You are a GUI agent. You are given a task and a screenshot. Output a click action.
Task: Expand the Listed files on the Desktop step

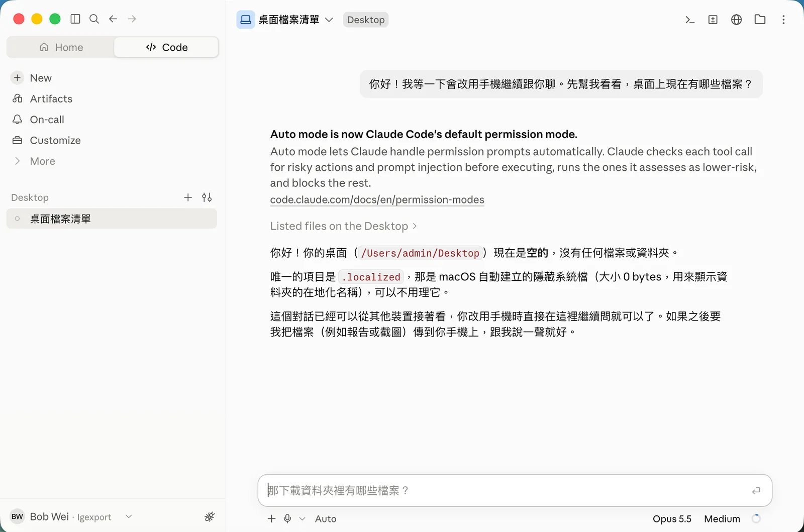coord(344,226)
